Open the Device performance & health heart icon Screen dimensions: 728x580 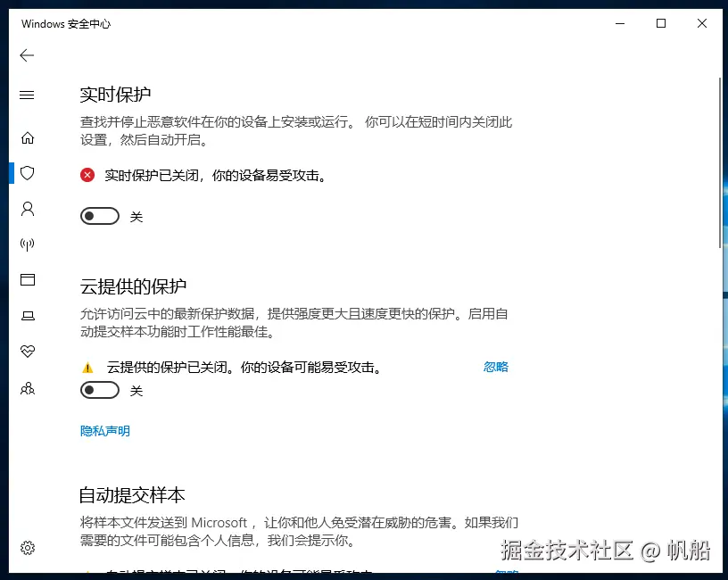28,351
